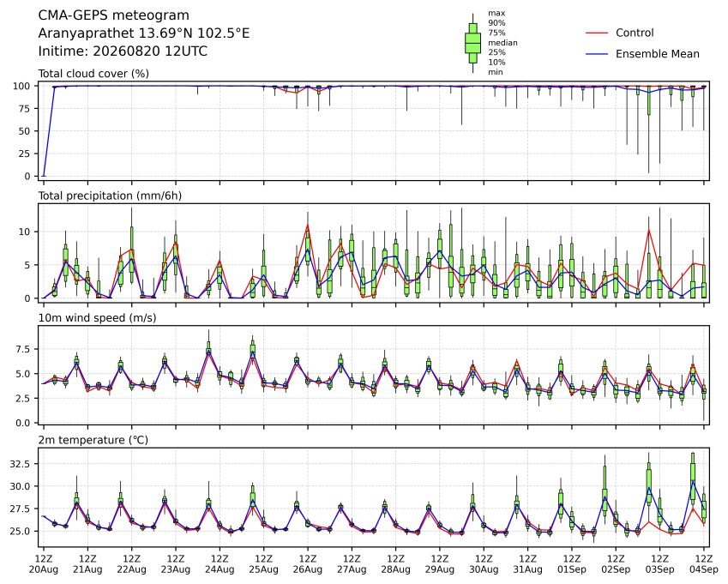
Task: Click the '25.0' tick on temperature axis
Action: tap(20, 531)
